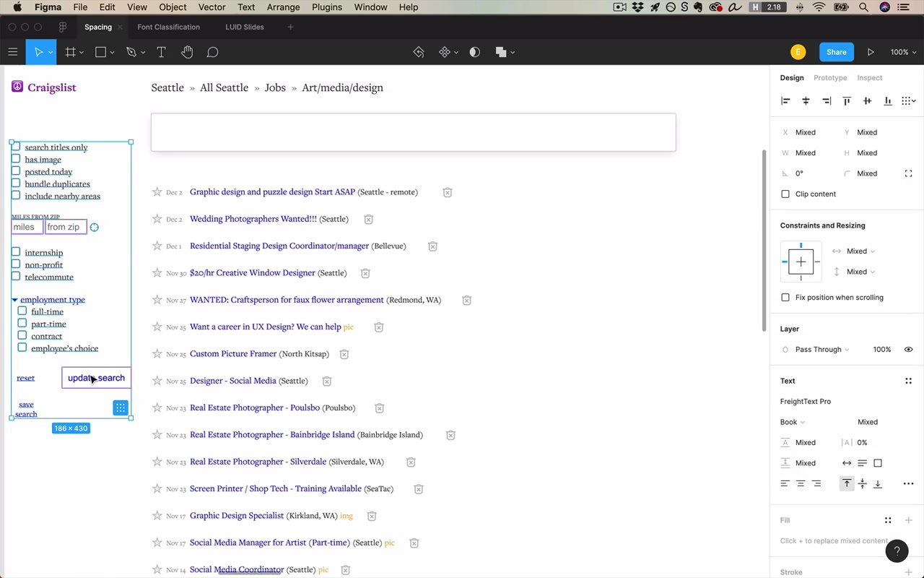Click text vertical align bottom icon
The height and width of the screenshot is (578, 924).
click(878, 483)
